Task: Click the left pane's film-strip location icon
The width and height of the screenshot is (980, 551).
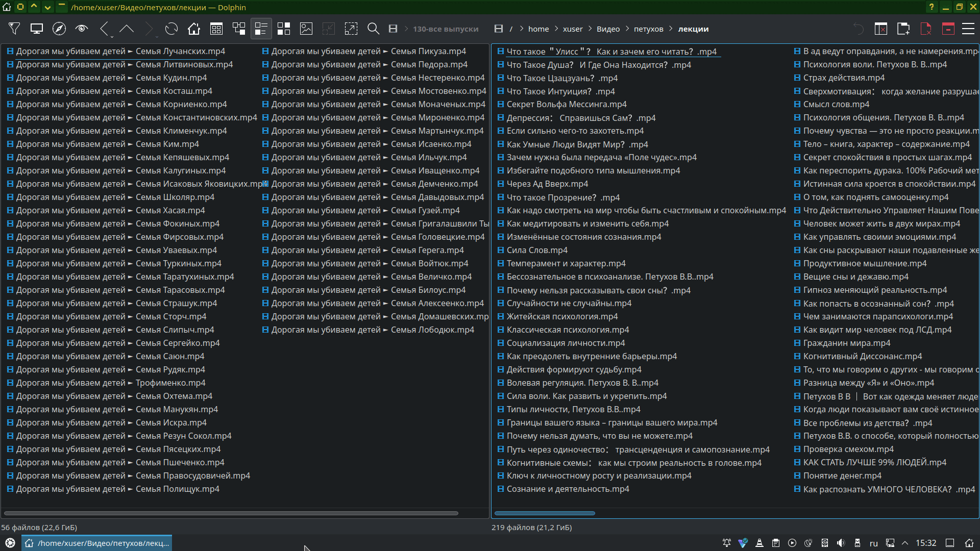Action: point(393,29)
